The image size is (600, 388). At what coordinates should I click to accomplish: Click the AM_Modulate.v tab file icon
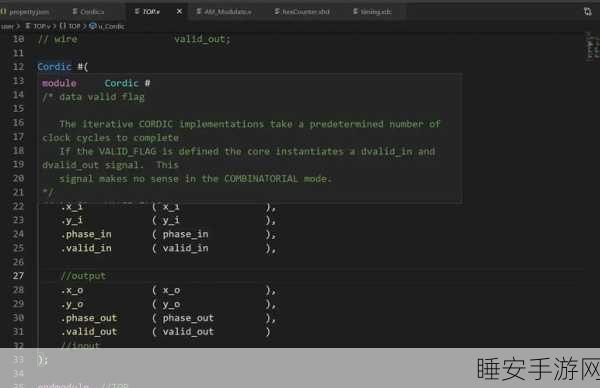click(x=199, y=11)
